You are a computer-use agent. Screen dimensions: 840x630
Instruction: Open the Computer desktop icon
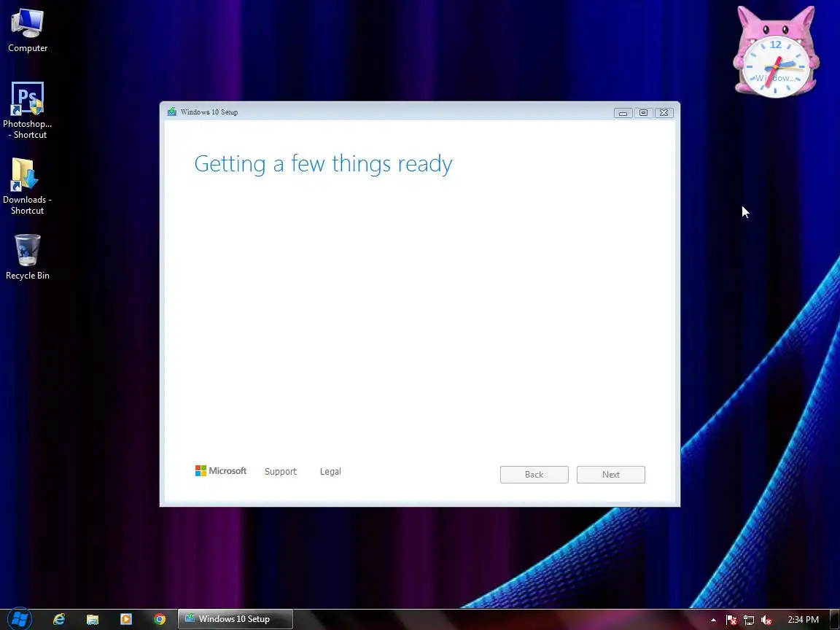pos(27,30)
